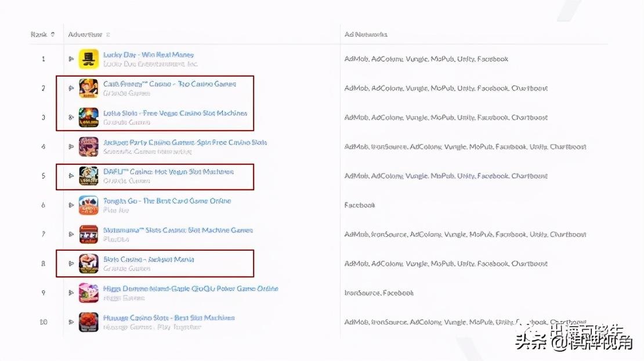The image size is (644, 361).
Task: Select ad networks cell for Slots Casino
Action: [x=446, y=263]
